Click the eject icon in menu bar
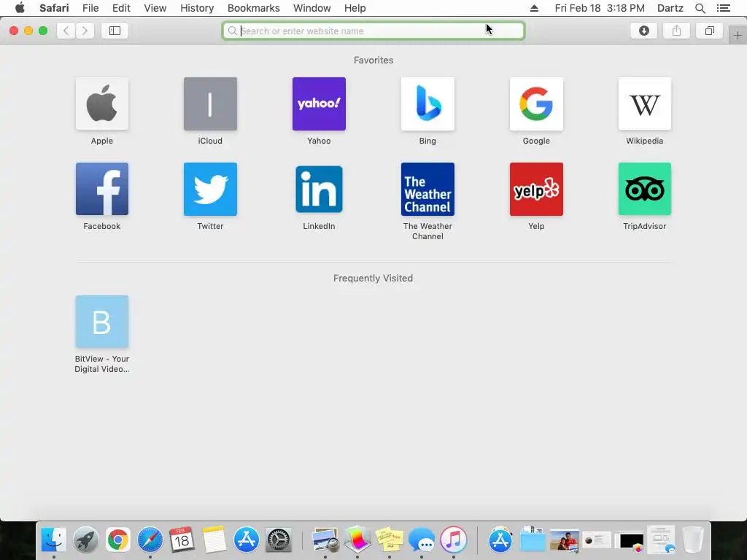Screen dimensions: 747x560 [x=534, y=8]
